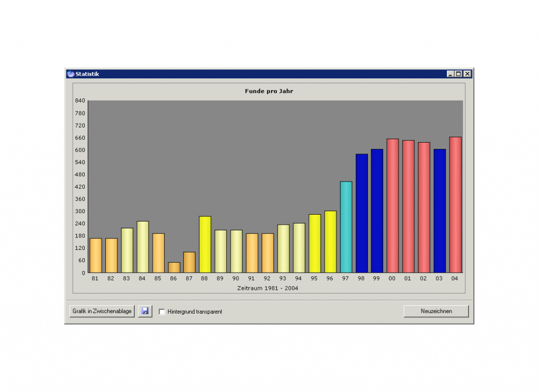Viewport: 539px width, 392px height.
Task: Click the orange bar for year 81
Action: (x=96, y=256)
